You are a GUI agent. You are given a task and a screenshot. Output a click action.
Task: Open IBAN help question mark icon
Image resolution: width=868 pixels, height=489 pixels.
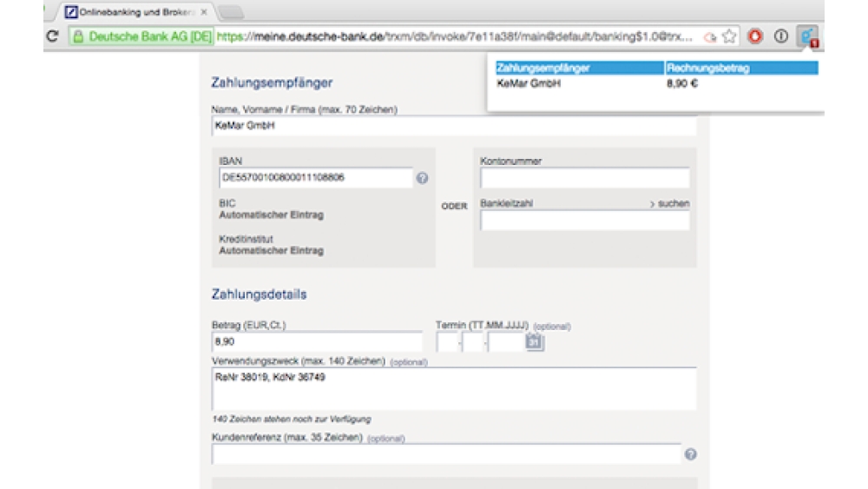(423, 178)
